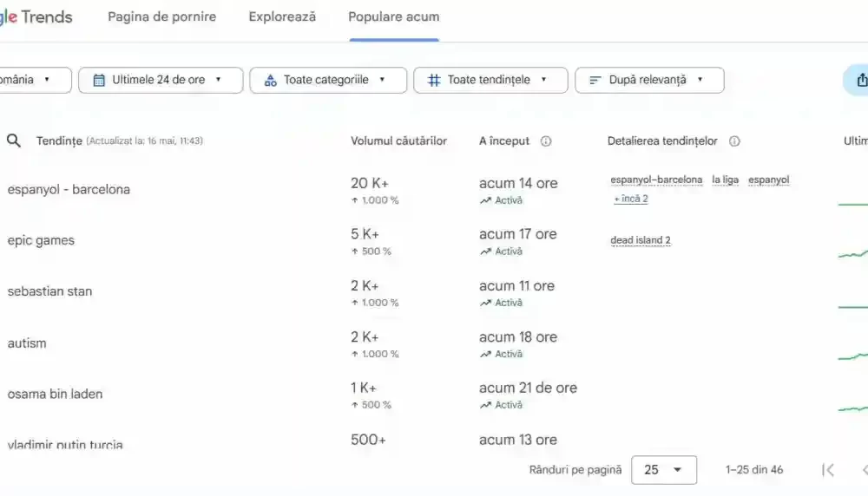Click the share icon button at top right
This screenshot has height=496, width=868.
tap(861, 80)
